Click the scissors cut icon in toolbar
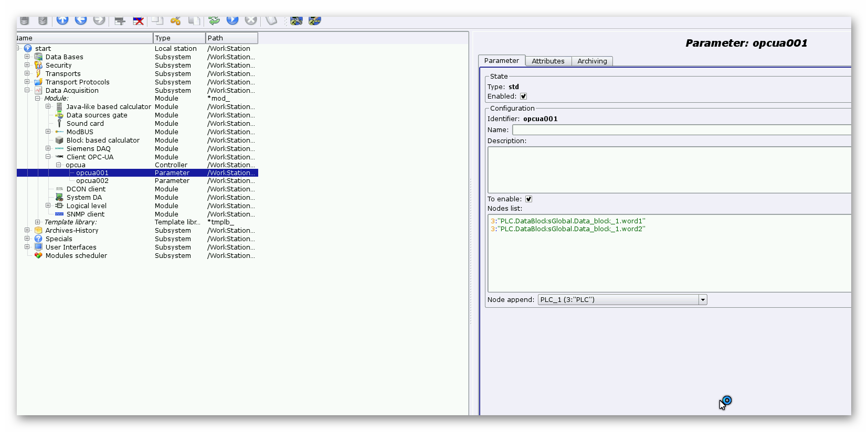The image size is (868, 432). click(x=176, y=20)
